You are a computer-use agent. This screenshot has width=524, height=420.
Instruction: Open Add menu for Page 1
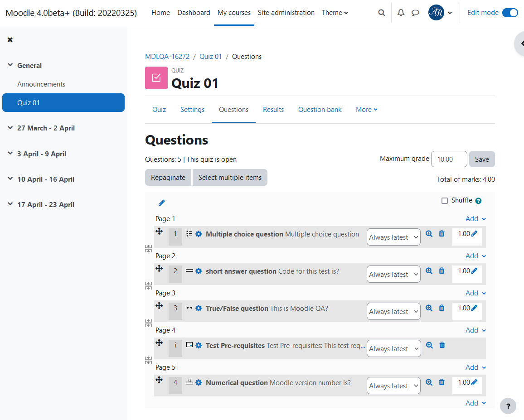[x=475, y=219]
